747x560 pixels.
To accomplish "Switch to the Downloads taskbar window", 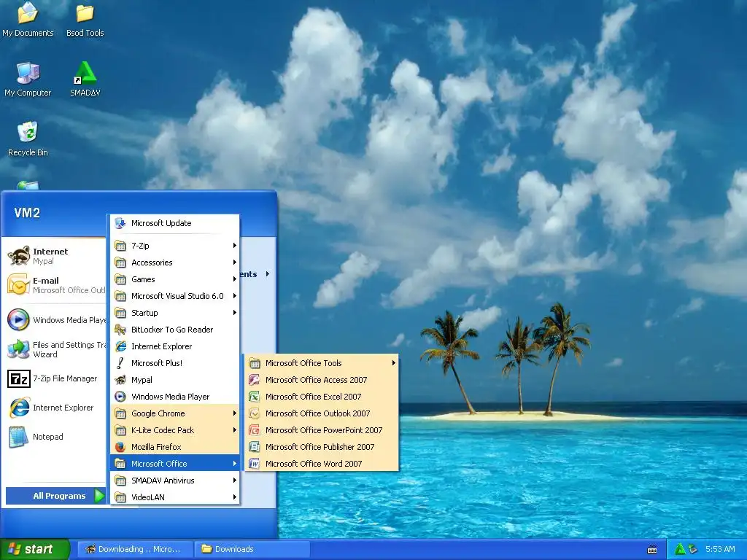I will pyautogui.click(x=252, y=550).
